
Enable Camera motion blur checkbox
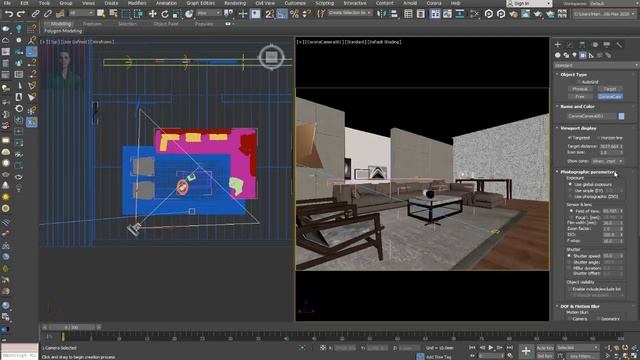pyautogui.click(x=570, y=319)
